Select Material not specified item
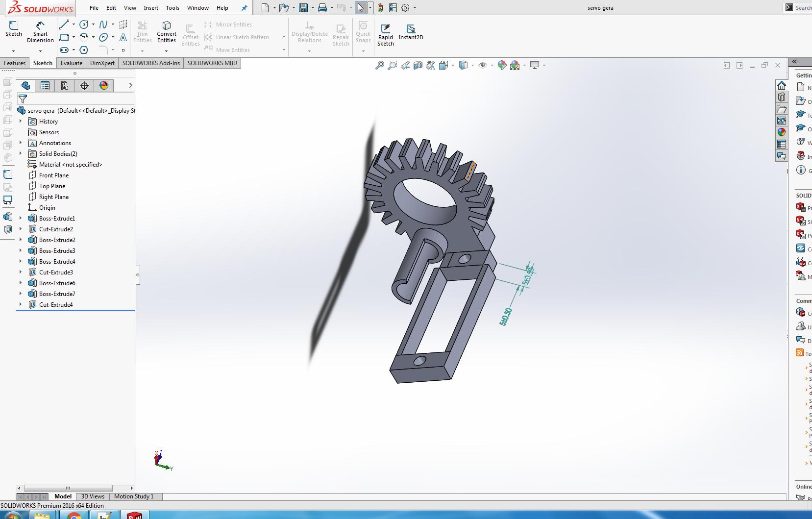812x519 pixels. pyautogui.click(x=71, y=164)
